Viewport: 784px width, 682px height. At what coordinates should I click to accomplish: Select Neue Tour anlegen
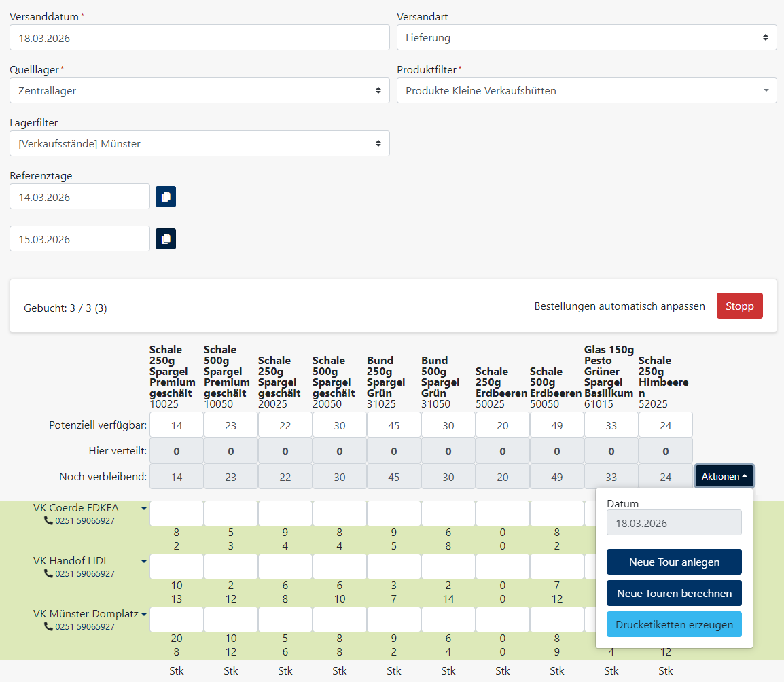[x=674, y=562]
